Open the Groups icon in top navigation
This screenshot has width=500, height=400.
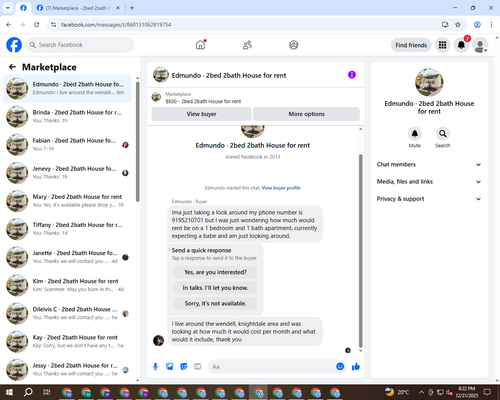(294, 45)
